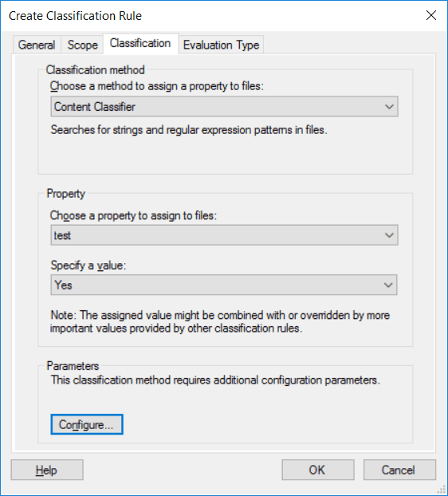The width and height of the screenshot is (448, 496).
Task: Click the chevron arrow of the classification method dropdown
Action: pos(389,107)
